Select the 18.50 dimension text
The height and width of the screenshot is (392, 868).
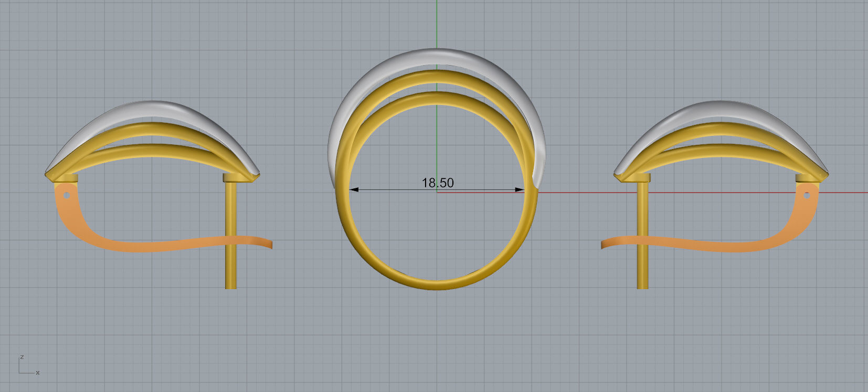438,183
